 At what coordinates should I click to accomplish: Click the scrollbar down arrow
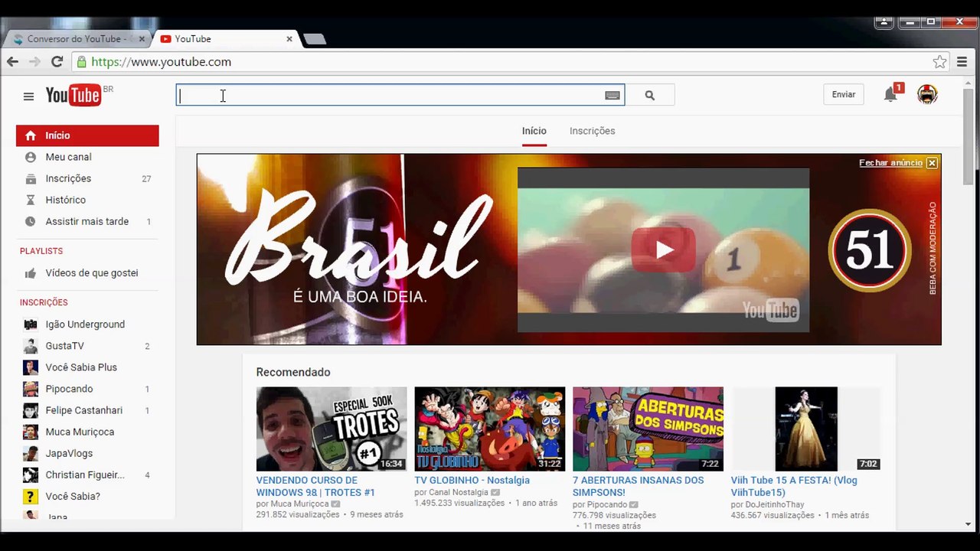[969, 525]
